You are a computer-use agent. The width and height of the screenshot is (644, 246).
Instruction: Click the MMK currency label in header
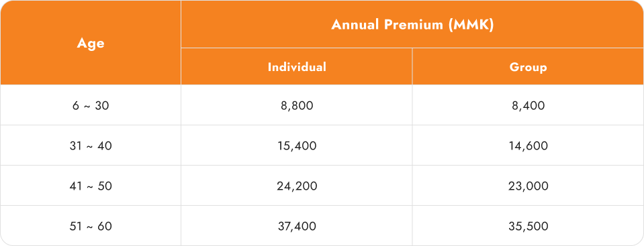pos(471,25)
